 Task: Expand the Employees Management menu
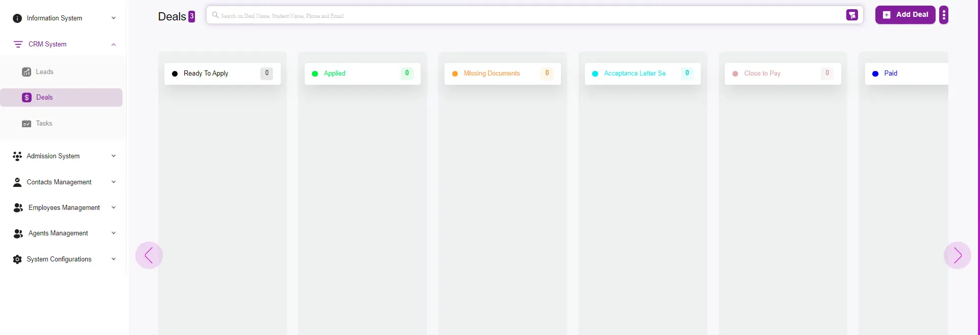point(113,208)
